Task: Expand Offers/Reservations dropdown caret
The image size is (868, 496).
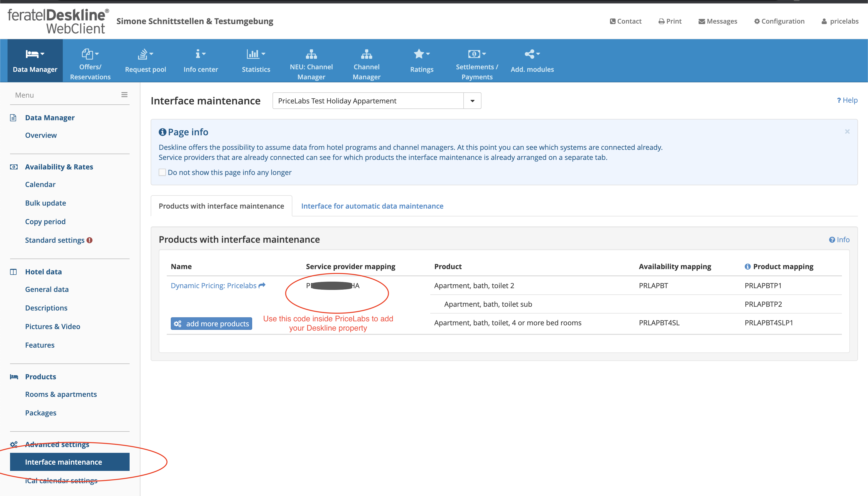Action: coord(97,54)
